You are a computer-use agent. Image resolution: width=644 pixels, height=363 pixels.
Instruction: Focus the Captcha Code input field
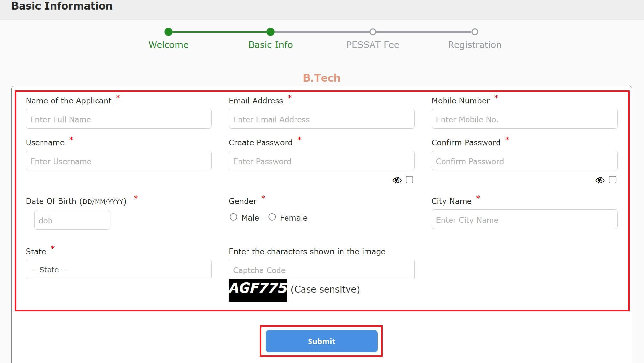tap(321, 270)
